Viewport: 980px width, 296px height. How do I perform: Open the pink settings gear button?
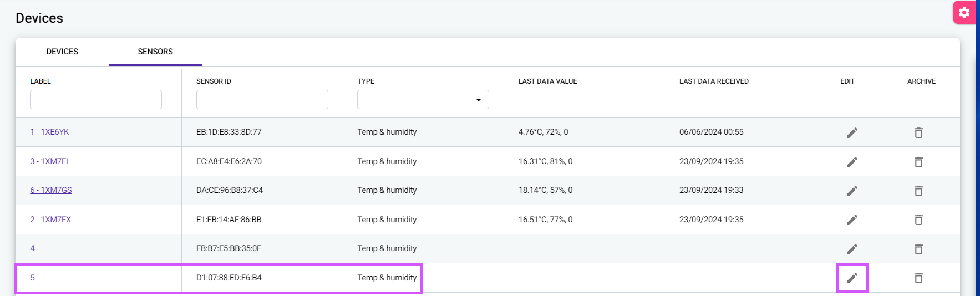[x=964, y=12]
